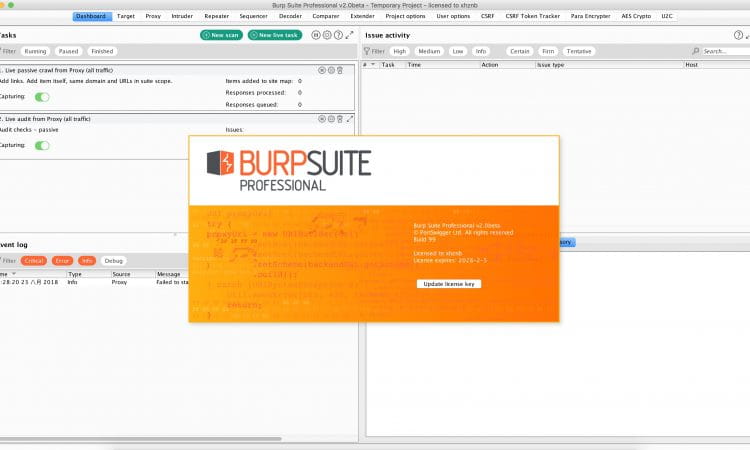The width and height of the screenshot is (750, 450).
Task: Toggle the Info event log filter
Action: pos(87,261)
